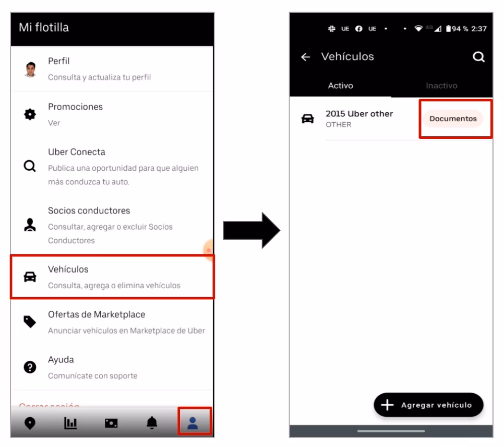Search vehicles with the magnifier icon
The height and width of the screenshot is (447, 504).
click(478, 57)
